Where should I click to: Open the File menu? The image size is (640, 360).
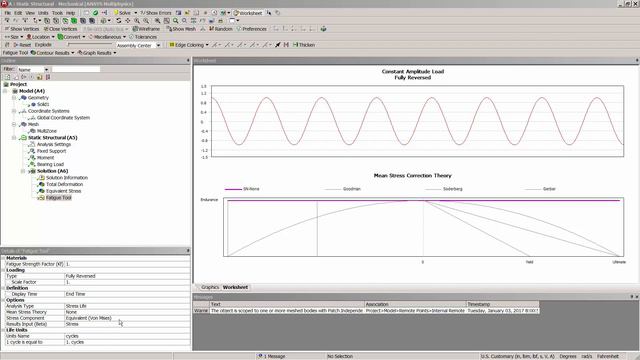pos(7,13)
